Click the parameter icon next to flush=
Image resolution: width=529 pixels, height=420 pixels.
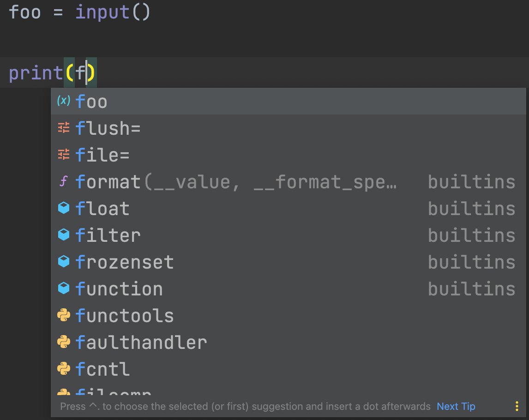pyautogui.click(x=63, y=128)
